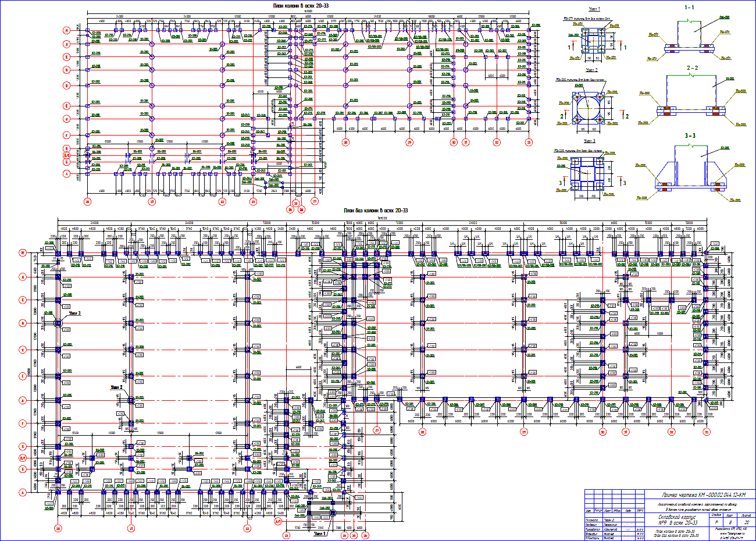The height and width of the screenshot is (541, 756).
Task: Click axis bubble 28 under the column bases plan
Action: coord(423,432)
